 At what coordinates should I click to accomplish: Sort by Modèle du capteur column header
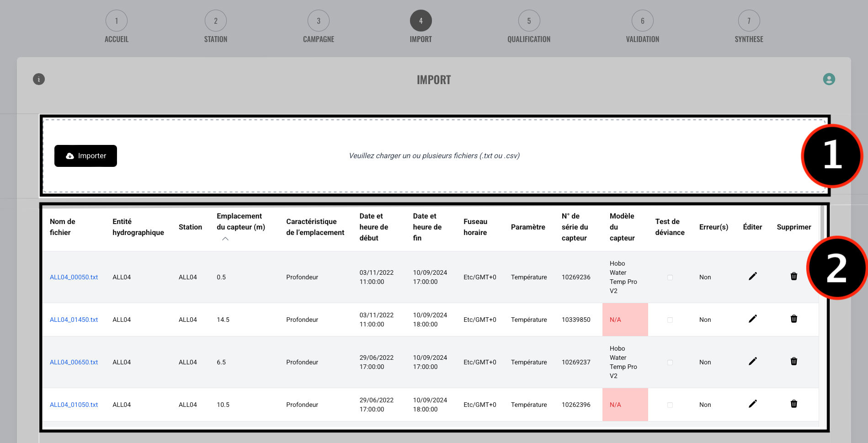(x=622, y=227)
